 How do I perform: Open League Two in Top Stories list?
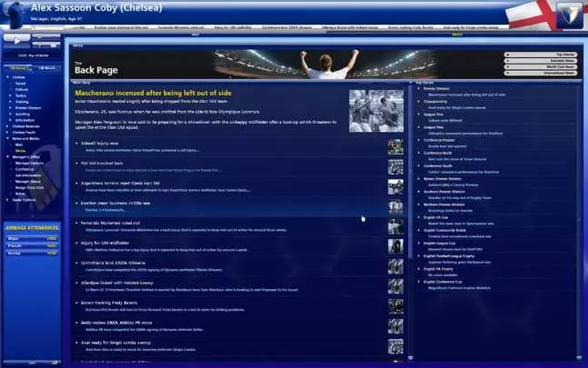tap(434, 127)
